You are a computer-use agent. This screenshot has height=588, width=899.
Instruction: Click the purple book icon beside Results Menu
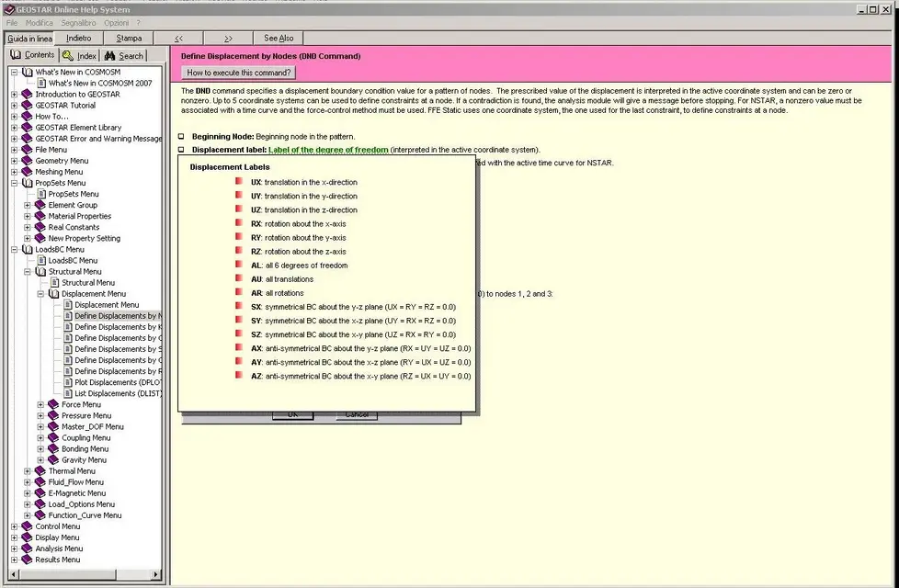[27, 560]
